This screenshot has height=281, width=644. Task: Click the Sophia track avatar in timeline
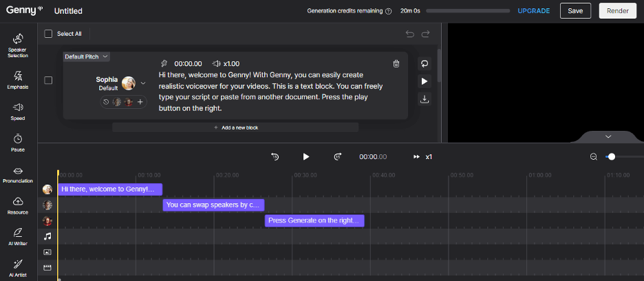click(47, 189)
